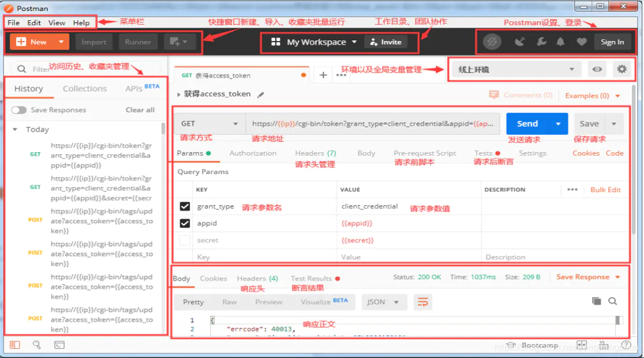This screenshot has width=644, height=358.
Task: Expand the request description triangle
Action: (x=179, y=95)
